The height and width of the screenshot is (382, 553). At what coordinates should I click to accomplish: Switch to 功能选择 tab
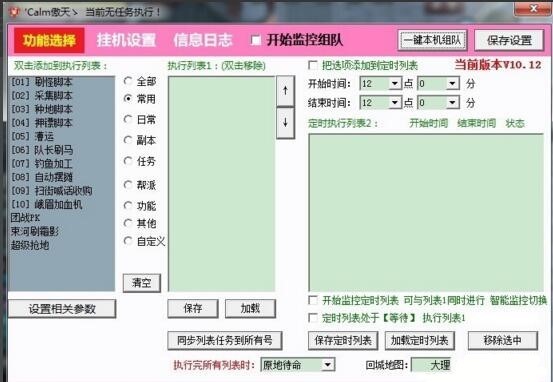pos(49,40)
